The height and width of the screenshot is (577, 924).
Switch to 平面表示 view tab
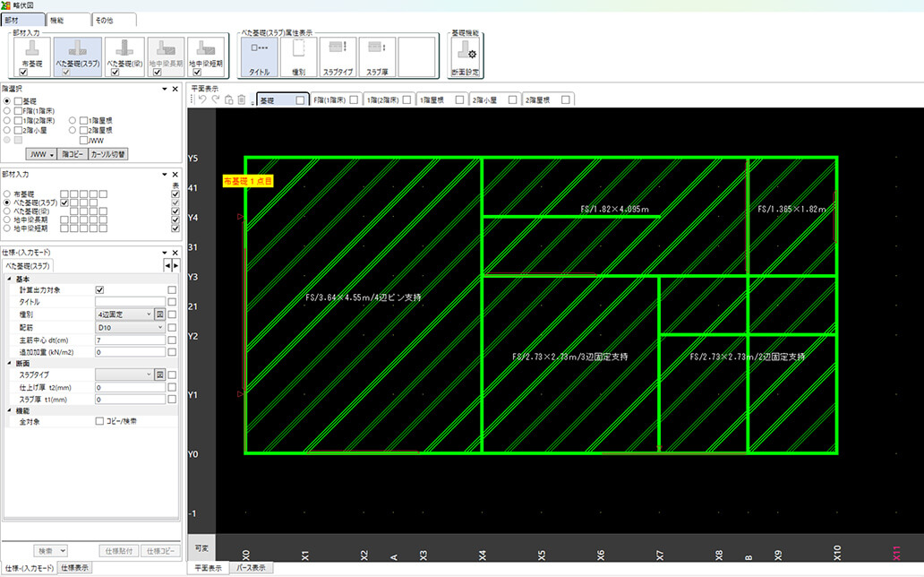pyautogui.click(x=208, y=568)
